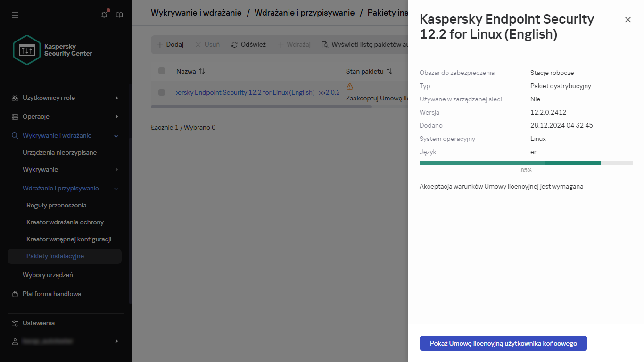Click the warning triangle in Stan pakietu
Viewport: 644px width, 362px height.
349,87
